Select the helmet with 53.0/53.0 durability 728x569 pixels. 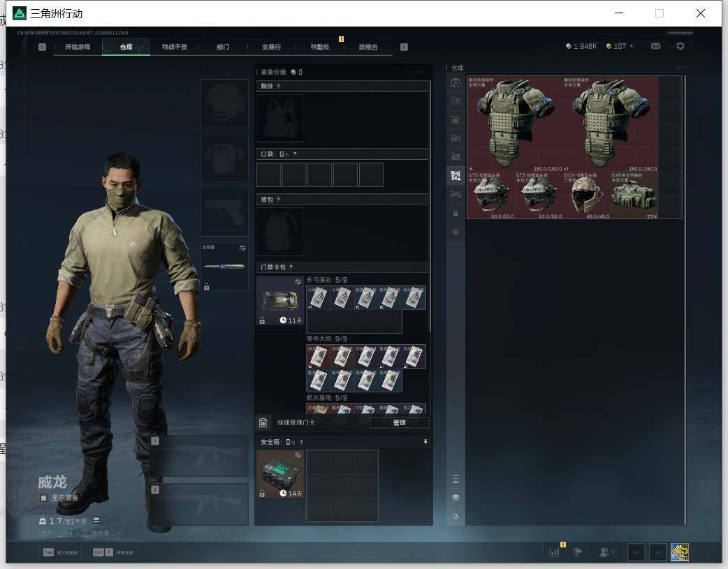coord(490,195)
